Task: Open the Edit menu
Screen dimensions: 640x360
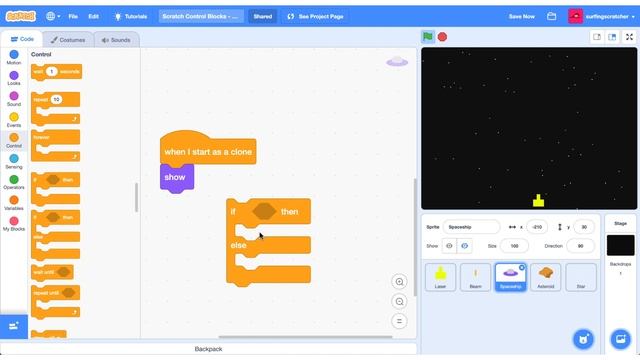Action: (x=93, y=16)
